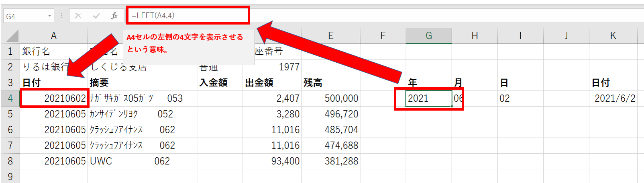Click the Select All corner triangle
The height and width of the screenshot is (183, 644).
(12, 36)
